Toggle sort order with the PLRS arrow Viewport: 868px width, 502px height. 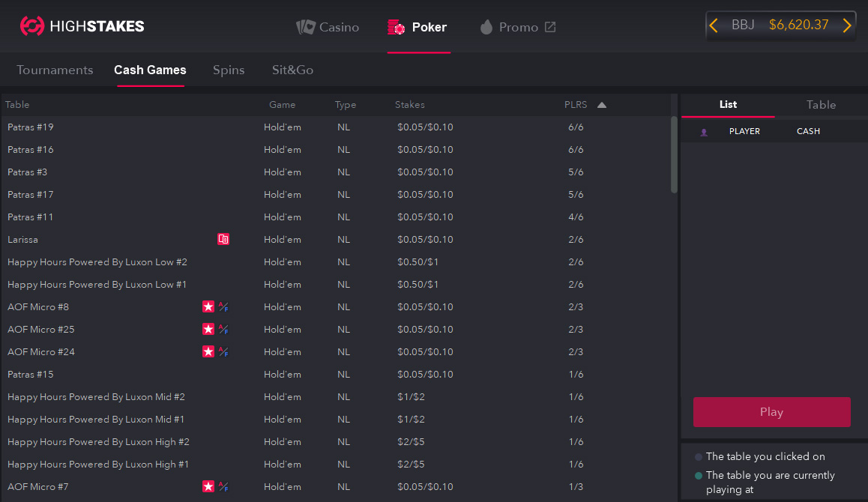click(602, 105)
